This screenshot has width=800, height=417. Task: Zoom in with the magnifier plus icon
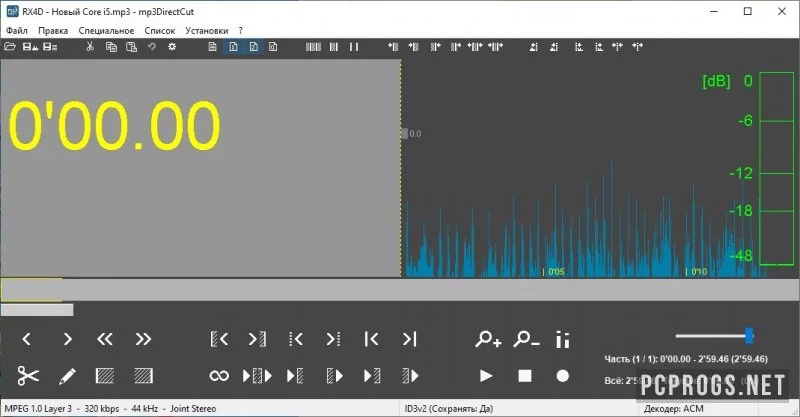click(488, 339)
